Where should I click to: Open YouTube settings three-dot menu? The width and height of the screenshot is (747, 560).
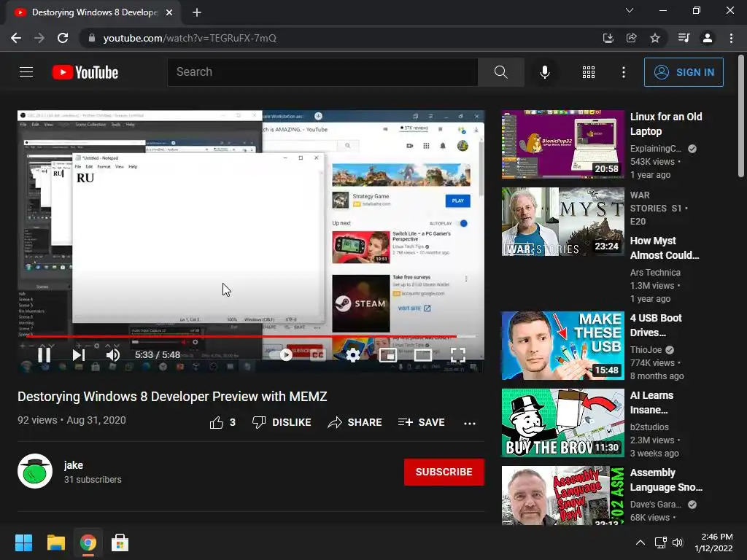623,72
